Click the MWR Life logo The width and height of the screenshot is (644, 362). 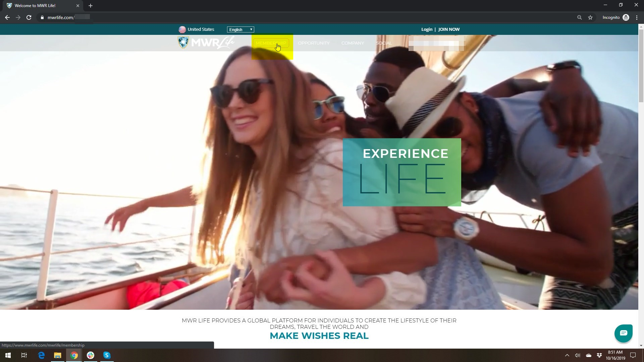click(x=206, y=43)
